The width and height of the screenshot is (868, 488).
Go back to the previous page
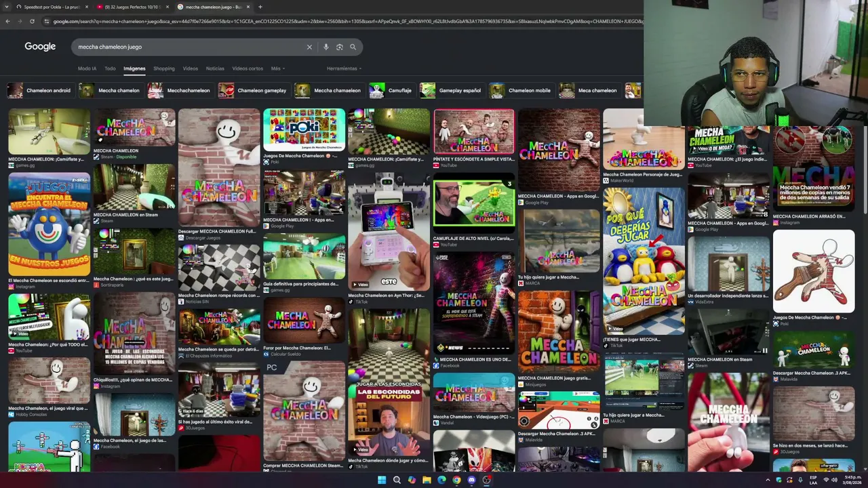click(7, 21)
